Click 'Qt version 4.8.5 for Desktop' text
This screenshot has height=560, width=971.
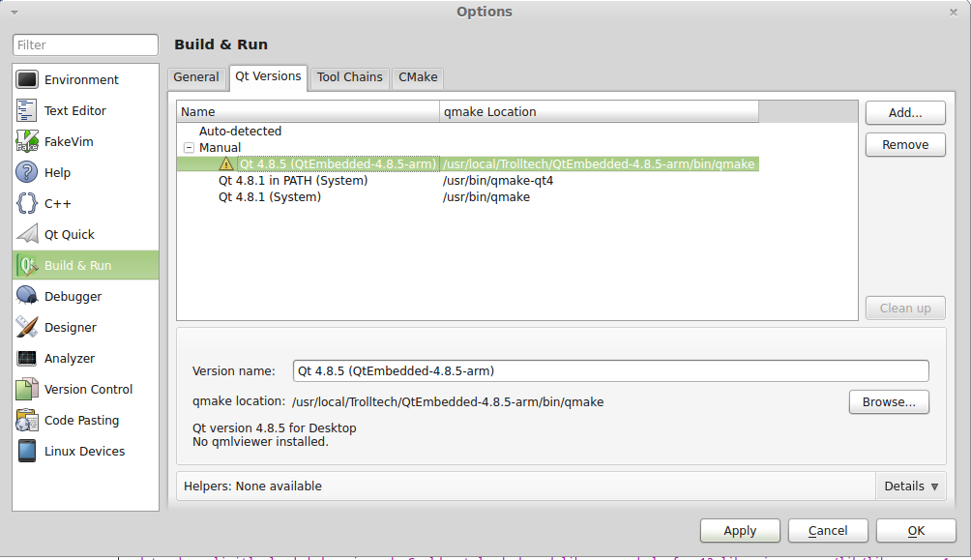pos(275,428)
